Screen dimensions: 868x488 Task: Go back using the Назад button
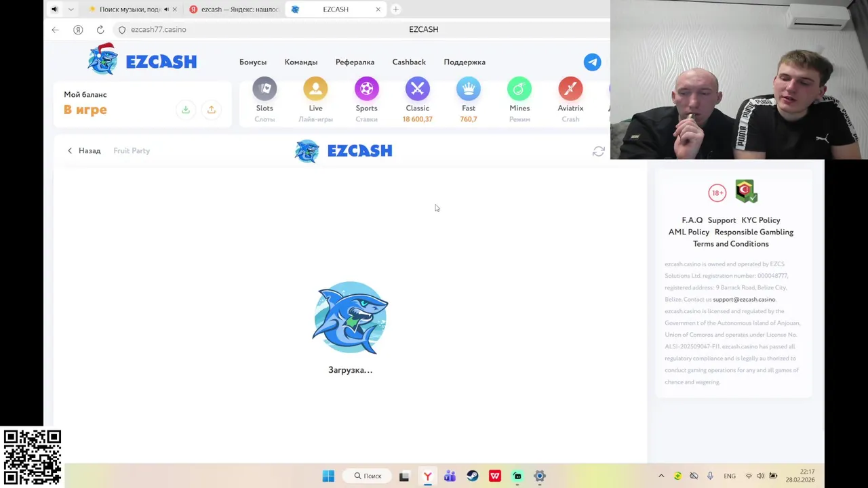click(83, 151)
